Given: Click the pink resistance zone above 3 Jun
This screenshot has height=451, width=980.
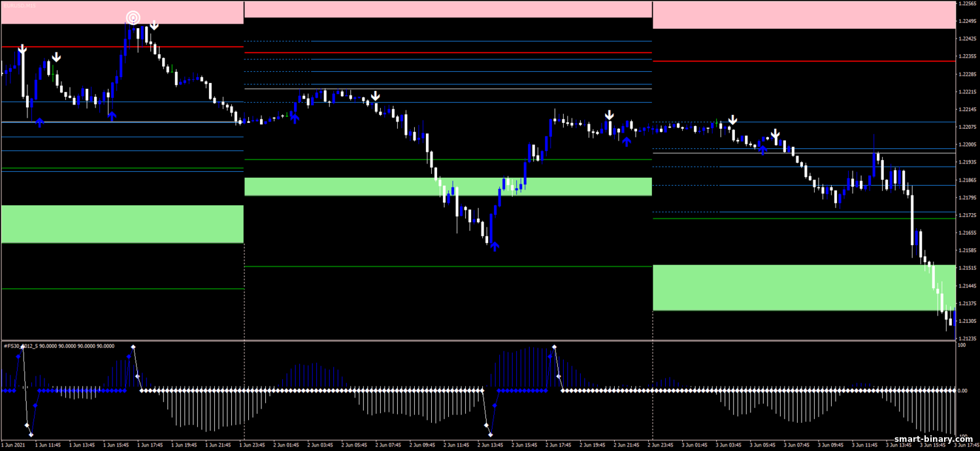Looking at the screenshot, I should [x=804, y=14].
